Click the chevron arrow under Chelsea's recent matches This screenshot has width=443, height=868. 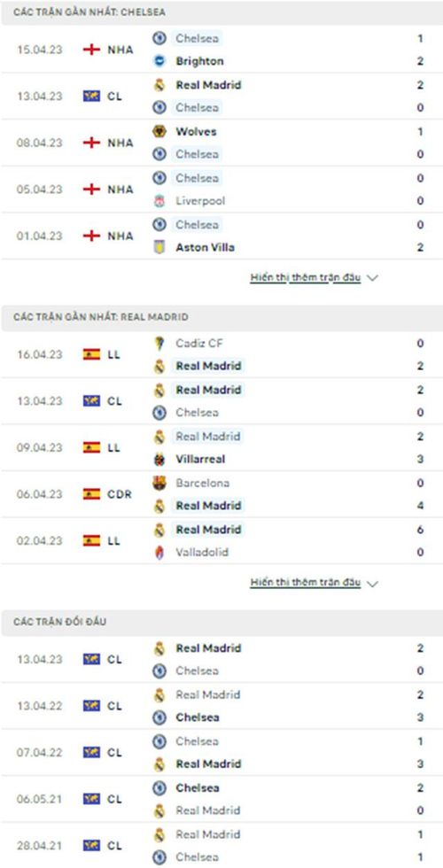[372, 278]
